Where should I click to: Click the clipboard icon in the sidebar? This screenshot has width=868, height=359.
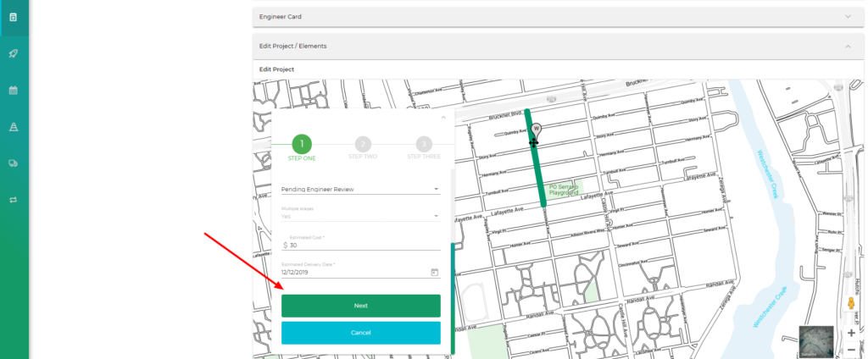(14, 17)
